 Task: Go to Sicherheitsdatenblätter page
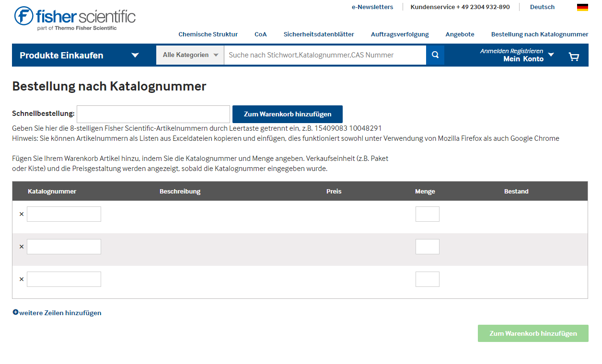coord(319,34)
